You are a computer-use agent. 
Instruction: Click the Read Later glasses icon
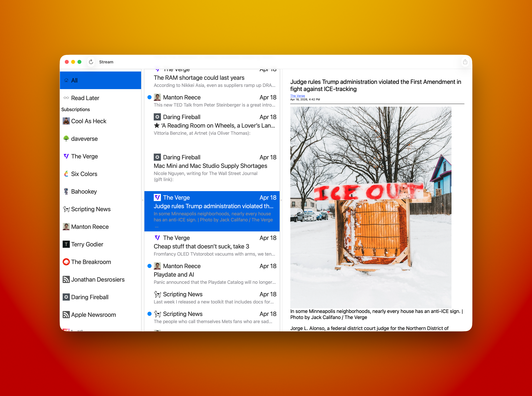(66, 98)
